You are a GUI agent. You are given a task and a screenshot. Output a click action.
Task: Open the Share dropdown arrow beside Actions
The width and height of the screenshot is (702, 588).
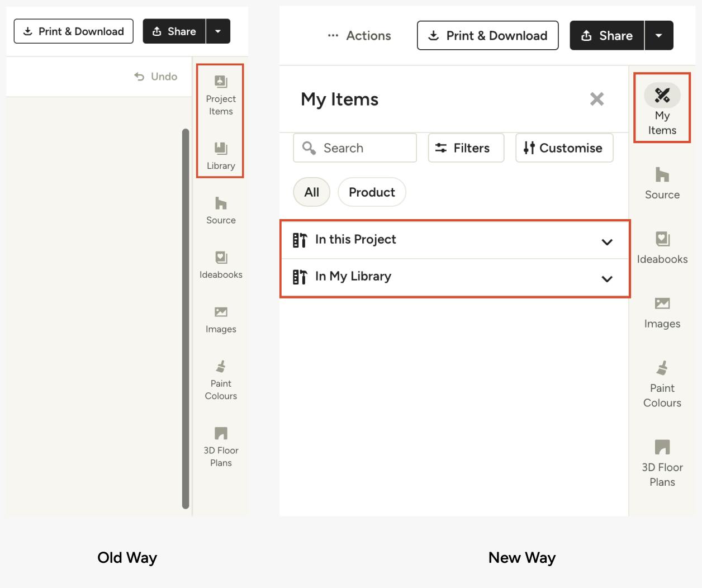coord(659,36)
